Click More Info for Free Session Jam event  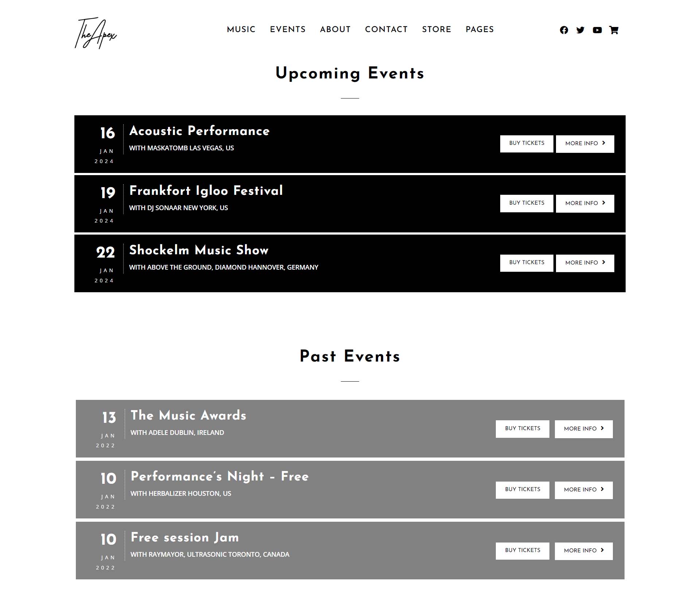point(583,551)
